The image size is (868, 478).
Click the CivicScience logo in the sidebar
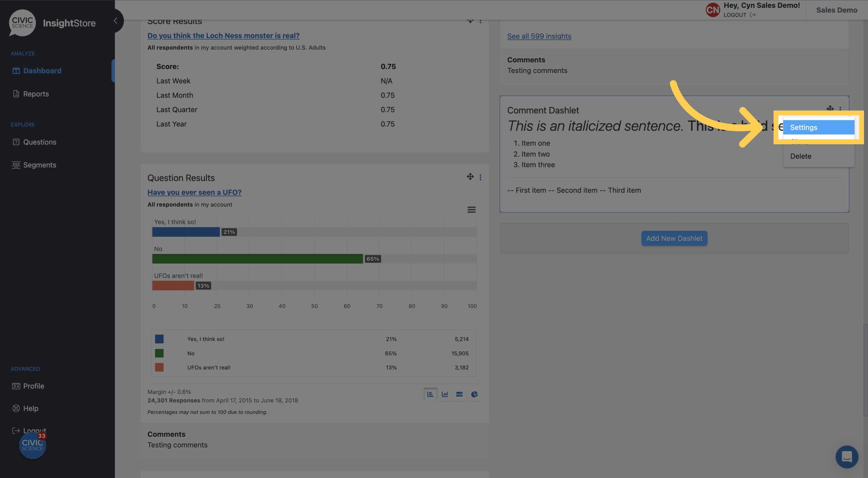pos(22,23)
